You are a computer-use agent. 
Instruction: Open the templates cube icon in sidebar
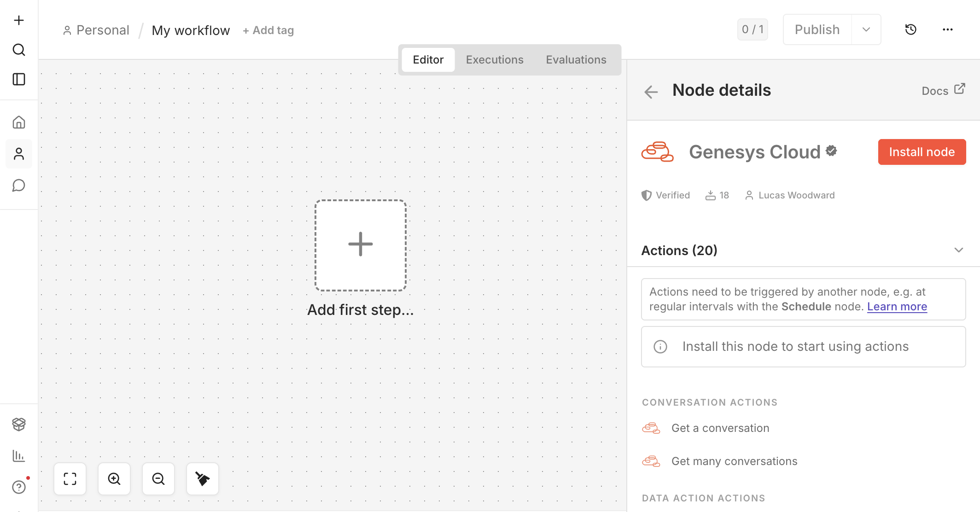coord(19,424)
